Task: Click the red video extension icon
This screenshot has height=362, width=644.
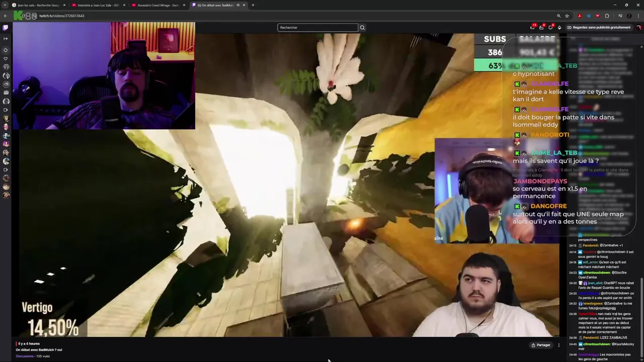Action: (598, 16)
